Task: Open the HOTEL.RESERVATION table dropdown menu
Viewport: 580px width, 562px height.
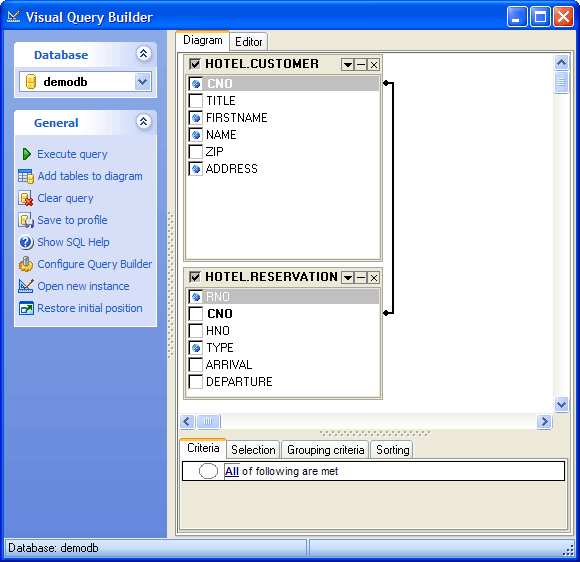Action: pyautogui.click(x=347, y=277)
